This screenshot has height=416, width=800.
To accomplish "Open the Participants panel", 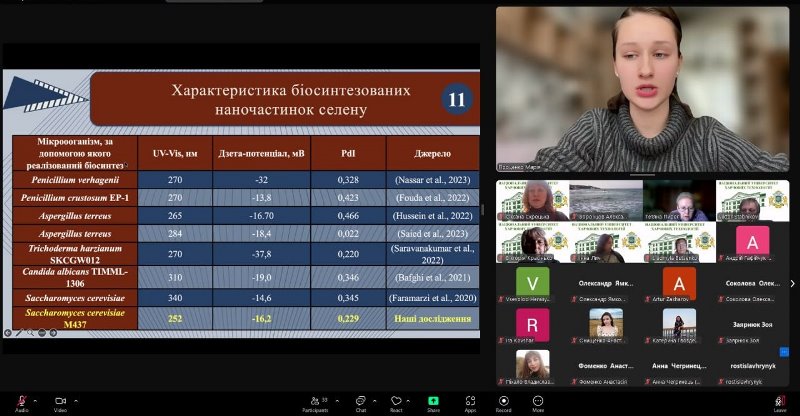I will [316, 403].
